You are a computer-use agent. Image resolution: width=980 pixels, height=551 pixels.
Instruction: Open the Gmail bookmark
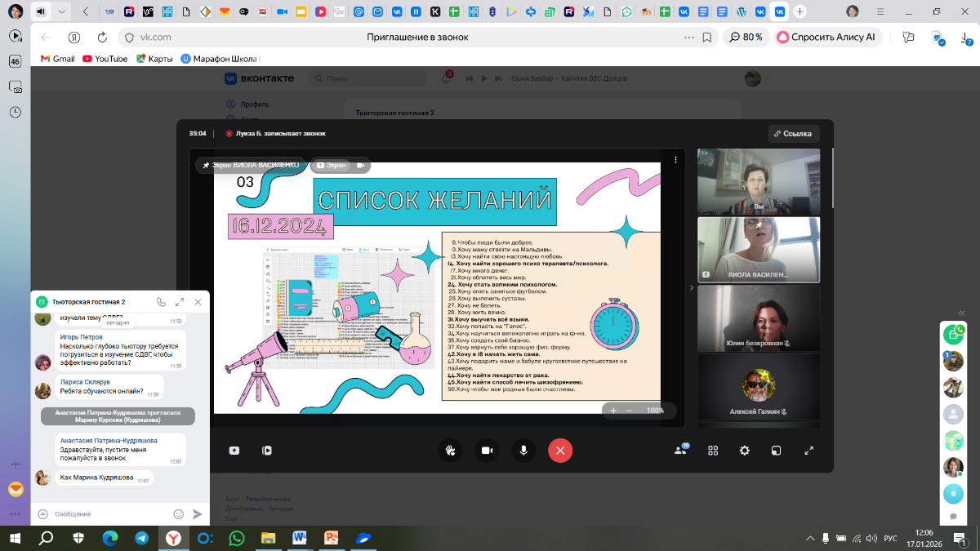[57, 59]
